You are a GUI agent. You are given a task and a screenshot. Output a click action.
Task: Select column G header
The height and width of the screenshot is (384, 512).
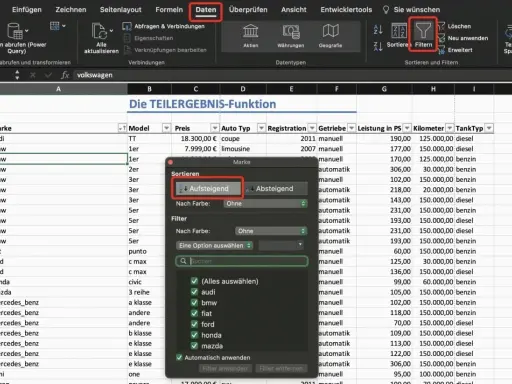point(384,89)
